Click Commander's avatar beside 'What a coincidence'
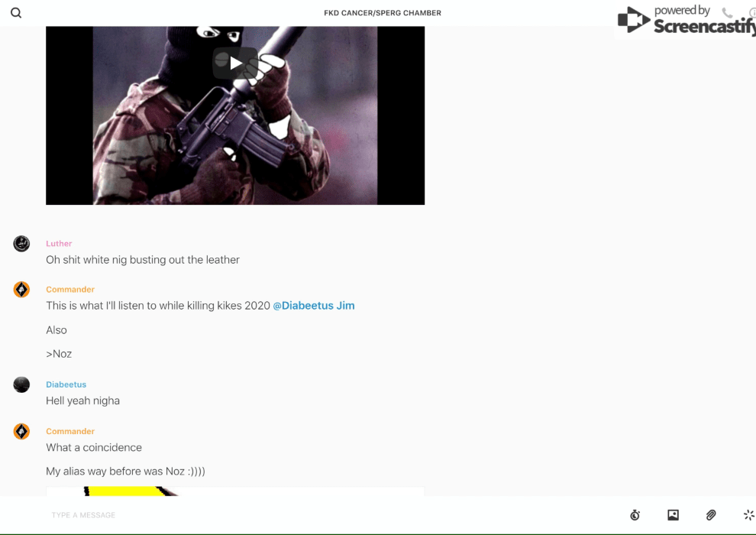The image size is (756, 535). [x=21, y=431]
